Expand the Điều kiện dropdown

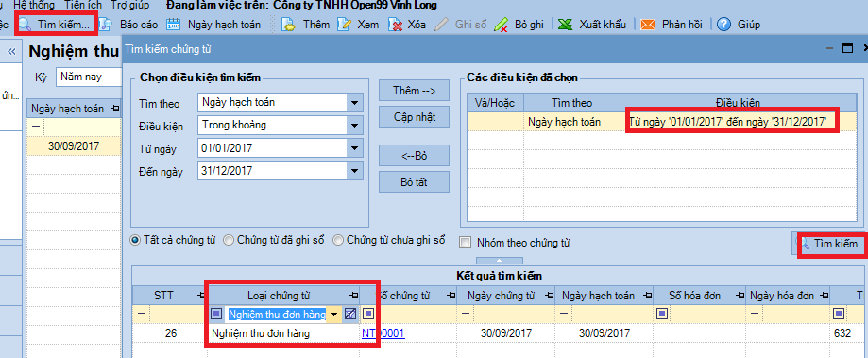click(x=354, y=125)
